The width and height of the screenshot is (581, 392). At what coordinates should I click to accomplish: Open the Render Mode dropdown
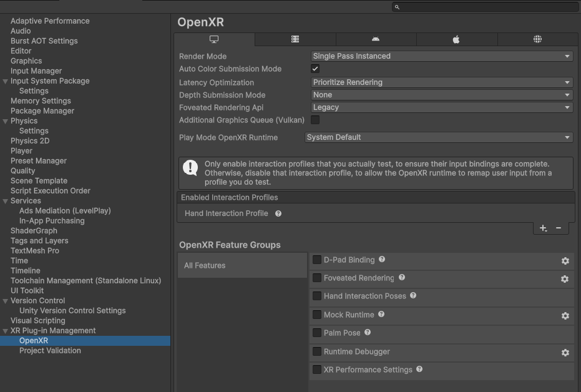click(x=442, y=56)
